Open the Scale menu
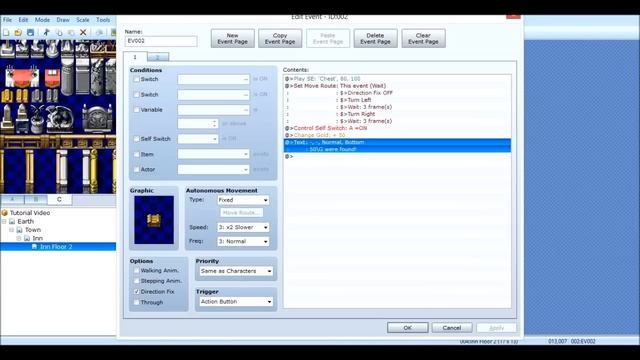Viewport: 640px width, 360px height. tap(82, 20)
